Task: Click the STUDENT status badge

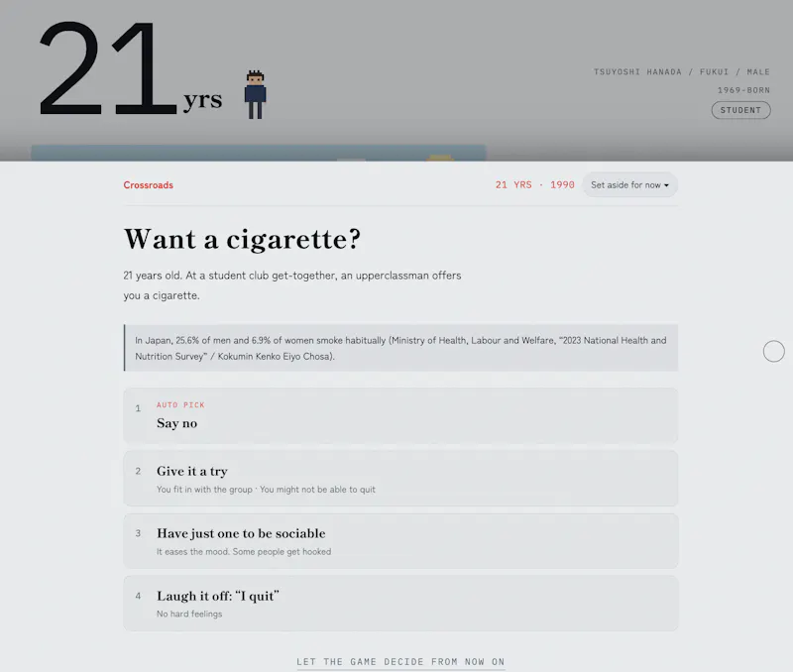Action: click(x=740, y=110)
